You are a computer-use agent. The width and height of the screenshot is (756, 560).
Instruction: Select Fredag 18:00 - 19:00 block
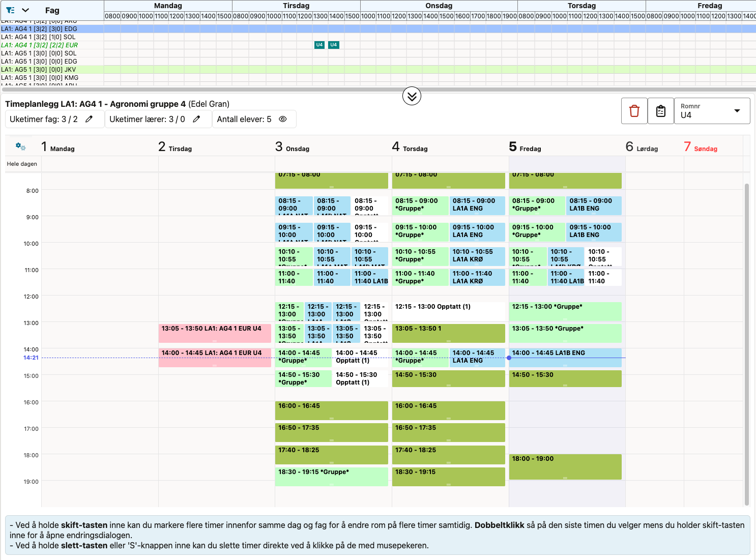565,467
